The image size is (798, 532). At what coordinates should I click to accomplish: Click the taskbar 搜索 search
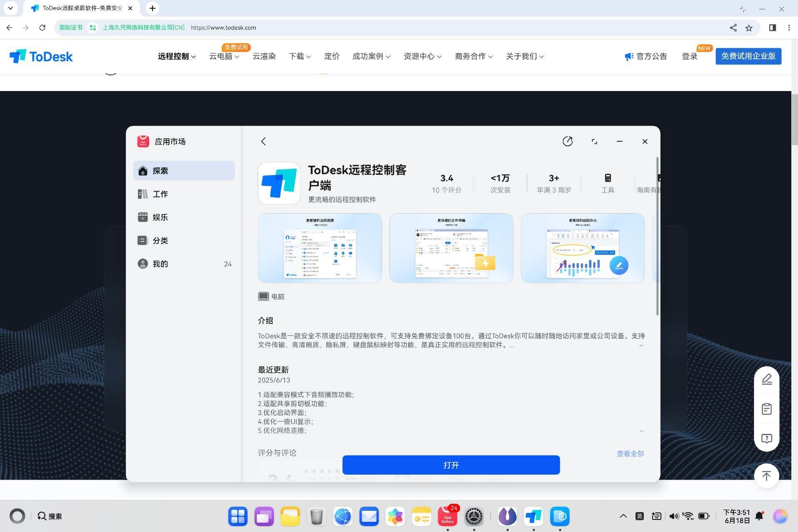pos(50,516)
